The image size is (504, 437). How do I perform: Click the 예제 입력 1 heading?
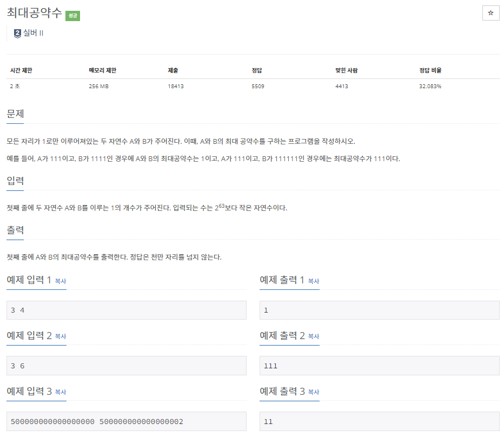pyautogui.click(x=29, y=280)
